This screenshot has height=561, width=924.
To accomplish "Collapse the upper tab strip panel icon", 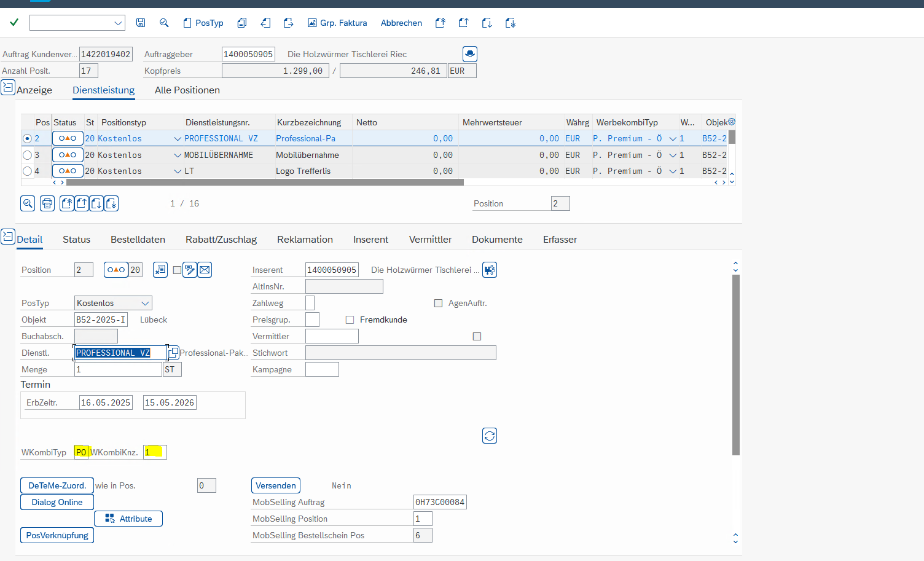I will click(x=8, y=88).
